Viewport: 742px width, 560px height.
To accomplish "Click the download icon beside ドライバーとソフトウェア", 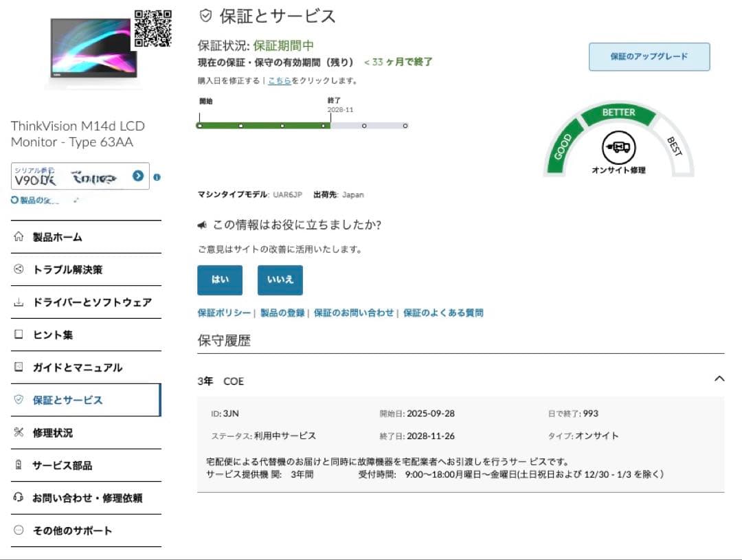I will click(x=19, y=302).
